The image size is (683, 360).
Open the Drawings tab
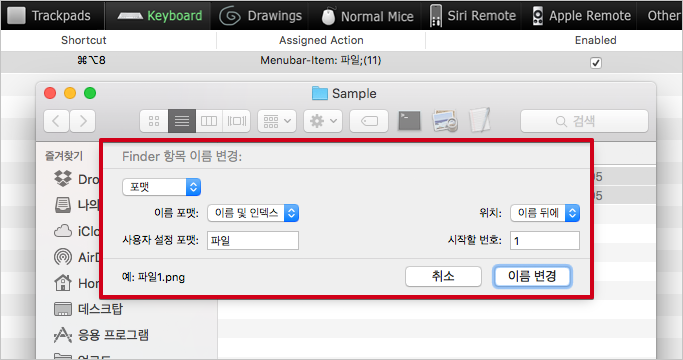click(x=260, y=16)
